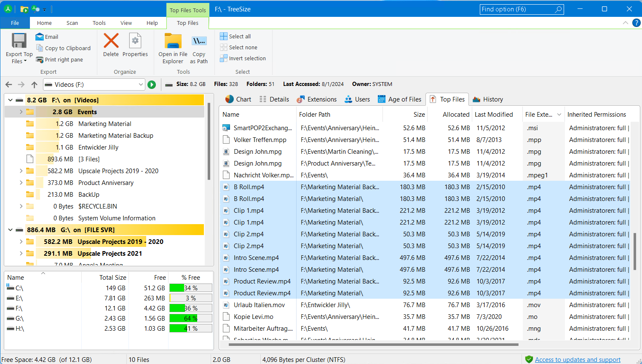Image resolution: width=642 pixels, height=364 pixels.
Task: Start scan with green play button
Action: pyautogui.click(x=152, y=85)
